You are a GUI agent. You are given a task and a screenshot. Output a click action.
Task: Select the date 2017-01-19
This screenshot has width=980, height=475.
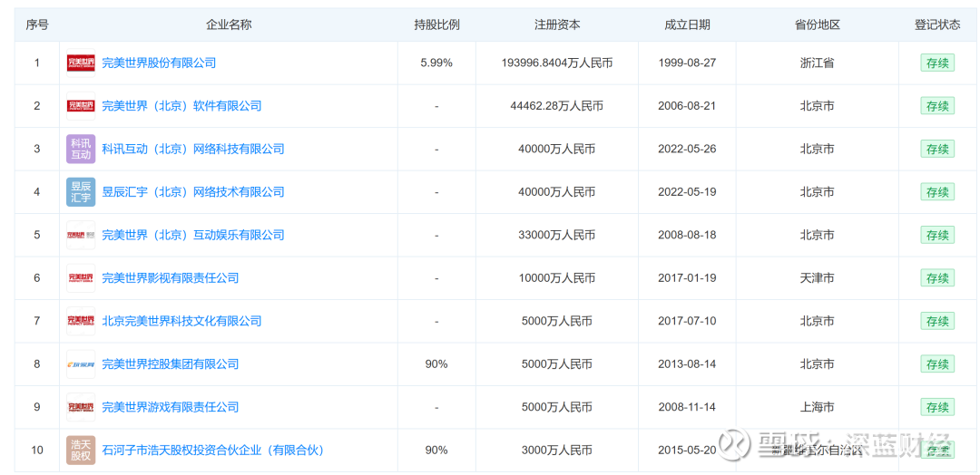pos(687,277)
